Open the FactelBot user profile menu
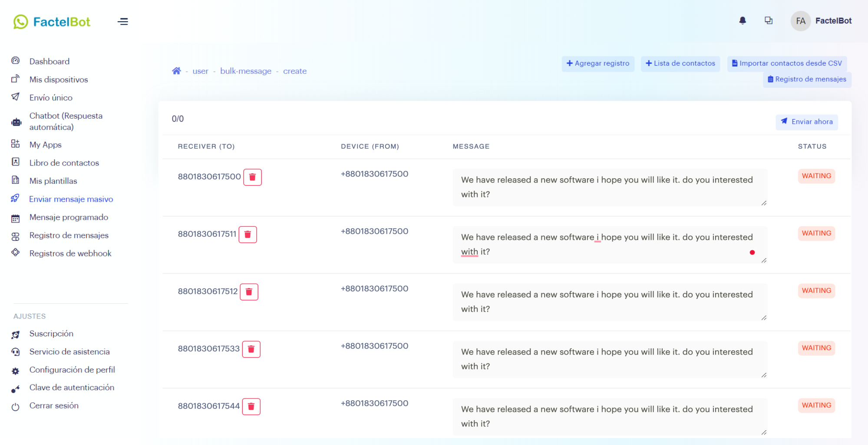 [x=821, y=21]
